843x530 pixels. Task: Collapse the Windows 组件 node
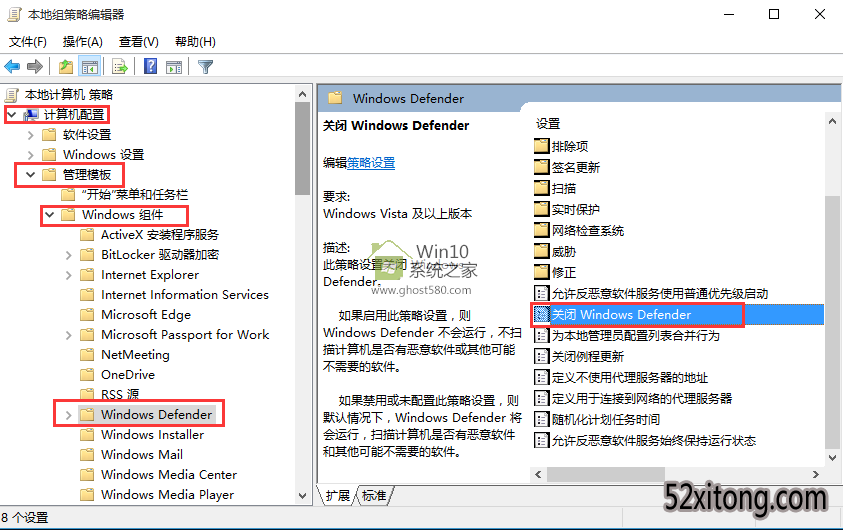(x=49, y=214)
